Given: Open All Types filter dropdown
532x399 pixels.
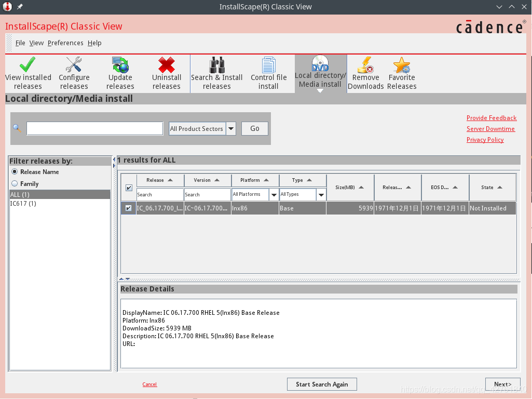Looking at the screenshot, I should click(321, 195).
